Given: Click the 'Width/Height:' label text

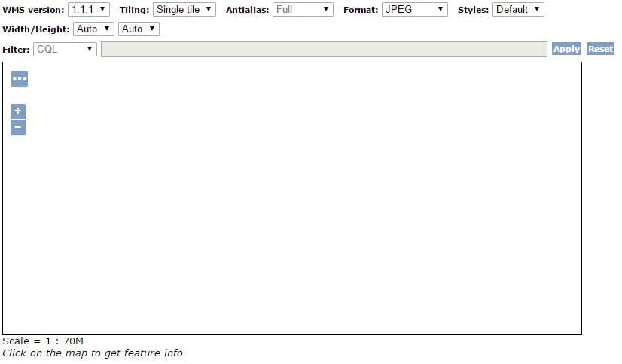Looking at the screenshot, I should [36, 29].
